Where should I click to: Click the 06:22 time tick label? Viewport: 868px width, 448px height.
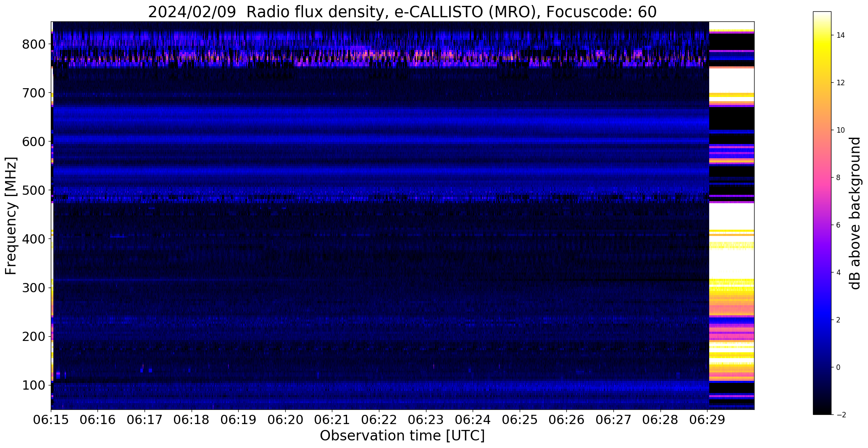(379, 420)
